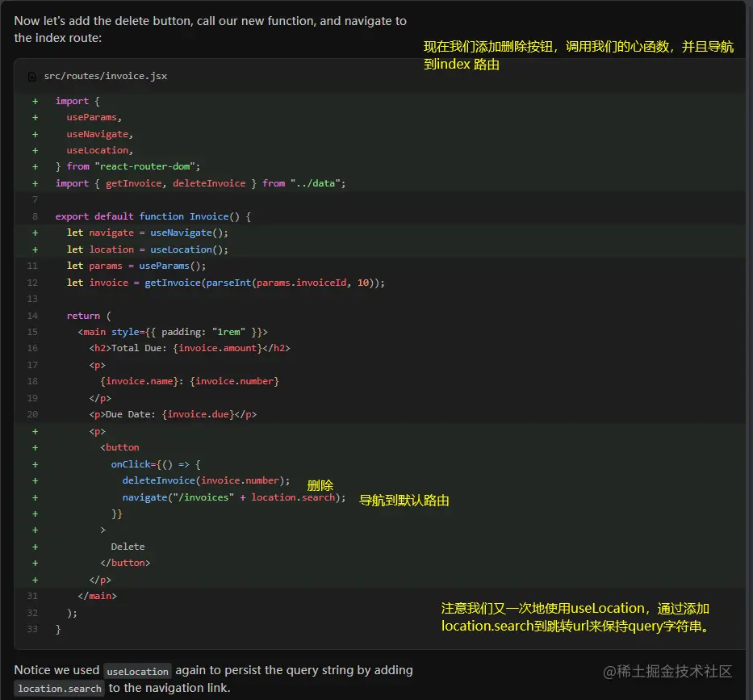753x700 pixels.
Task: Click the "let location = useLocation();" line
Action: click(148, 249)
